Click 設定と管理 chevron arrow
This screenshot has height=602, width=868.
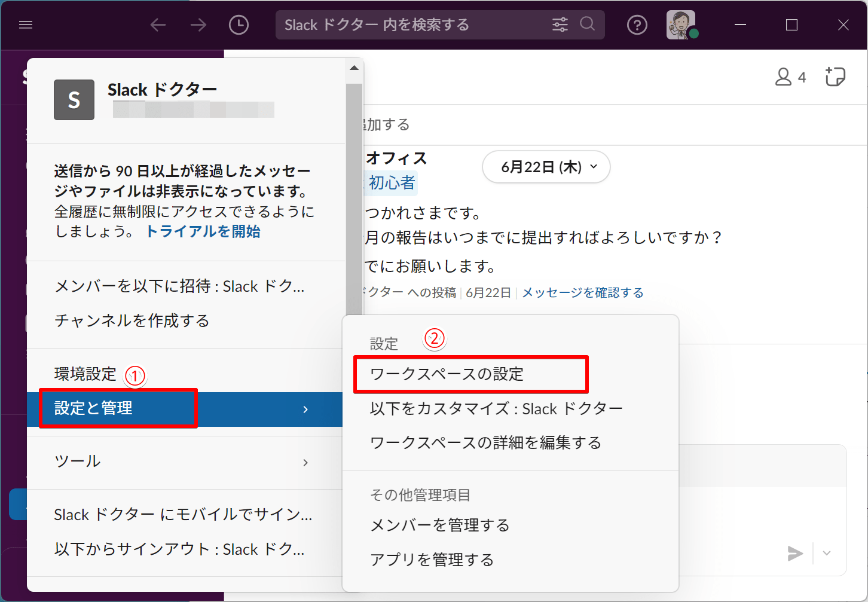(305, 410)
